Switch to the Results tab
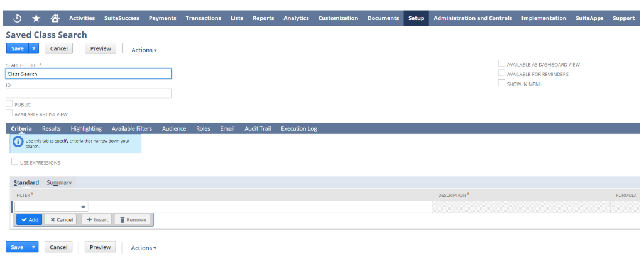Viewport: 644px width, 266px height. pos(52,129)
